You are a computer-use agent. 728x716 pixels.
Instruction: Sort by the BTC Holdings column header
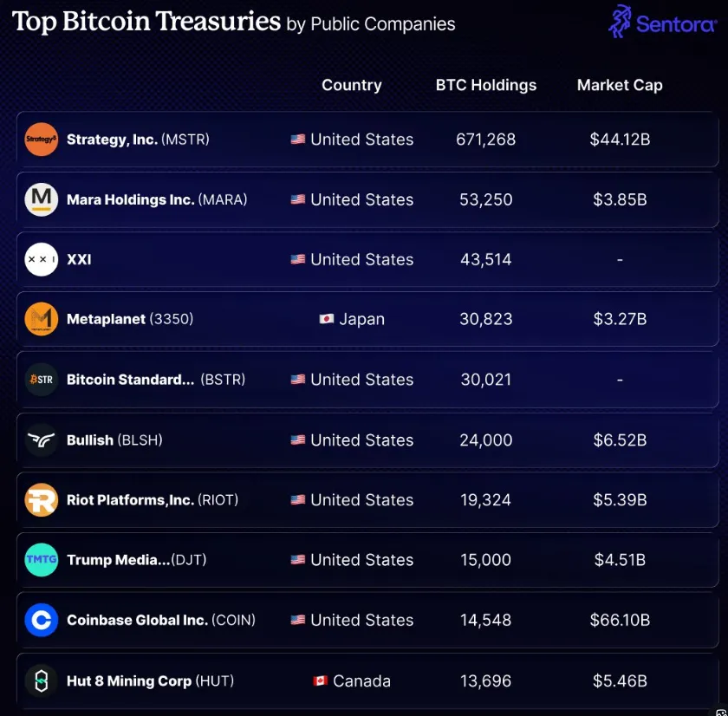485,85
